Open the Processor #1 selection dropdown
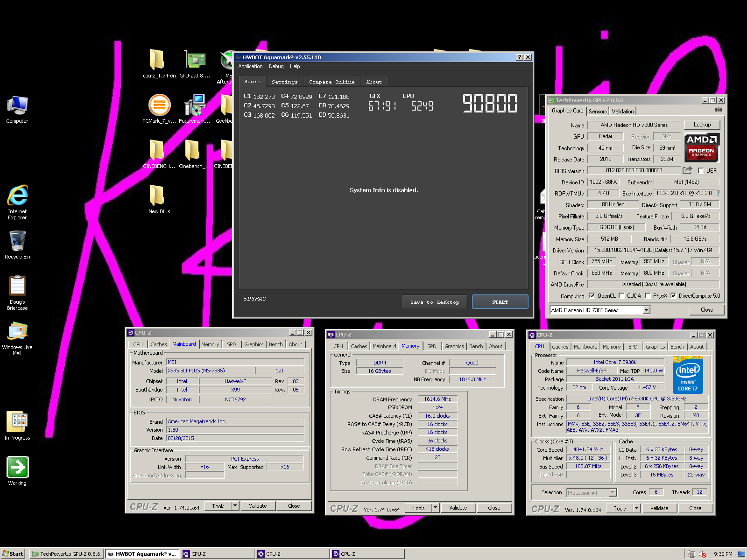Image resolution: width=747 pixels, height=560 pixels. click(613, 493)
